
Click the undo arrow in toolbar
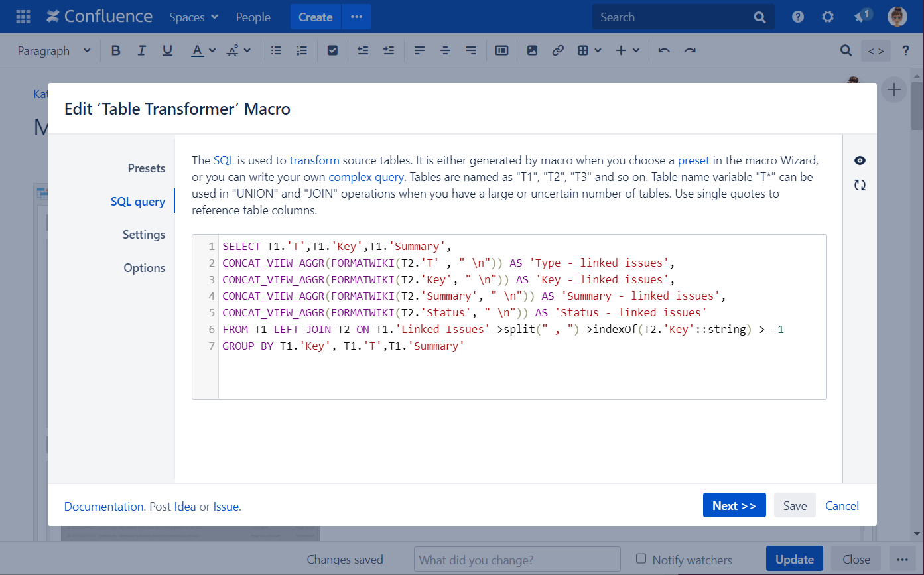664,51
